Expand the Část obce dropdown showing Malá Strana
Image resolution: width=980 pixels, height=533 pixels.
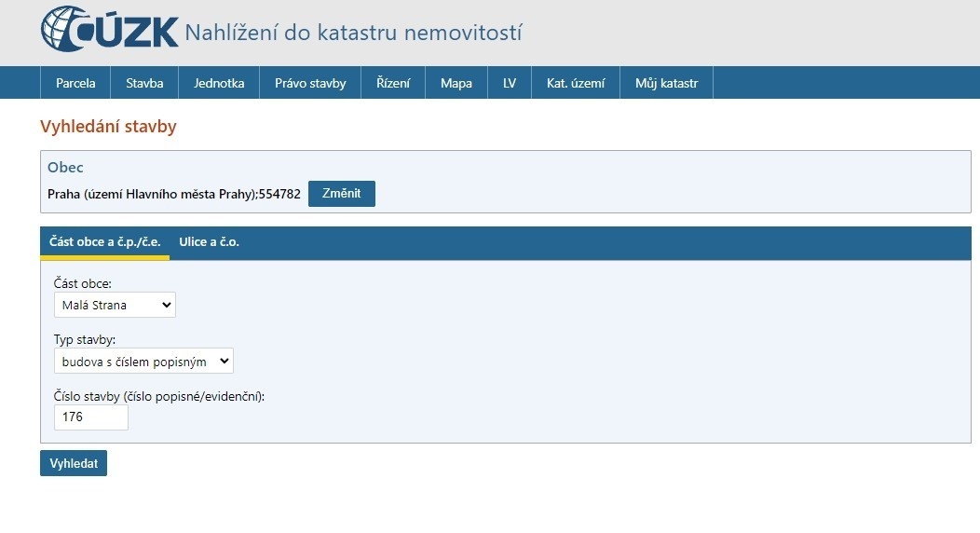pos(115,305)
